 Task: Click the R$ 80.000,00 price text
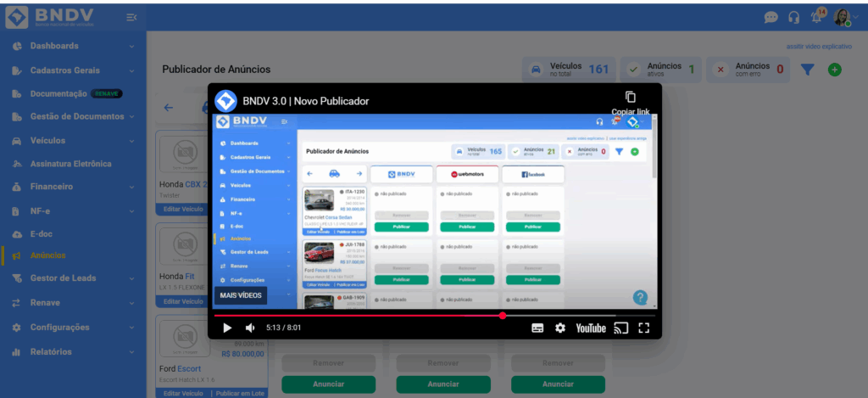(x=242, y=354)
